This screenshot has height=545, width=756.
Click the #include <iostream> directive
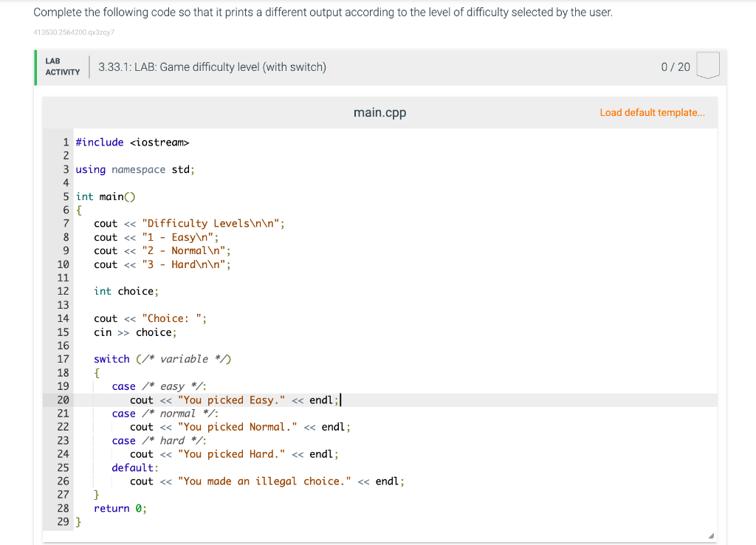[131, 142]
